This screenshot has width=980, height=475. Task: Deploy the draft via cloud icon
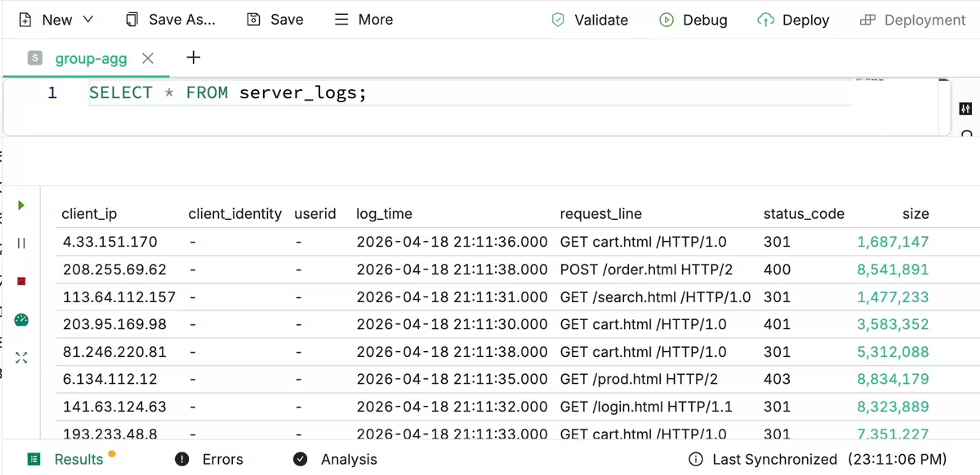click(x=765, y=20)
